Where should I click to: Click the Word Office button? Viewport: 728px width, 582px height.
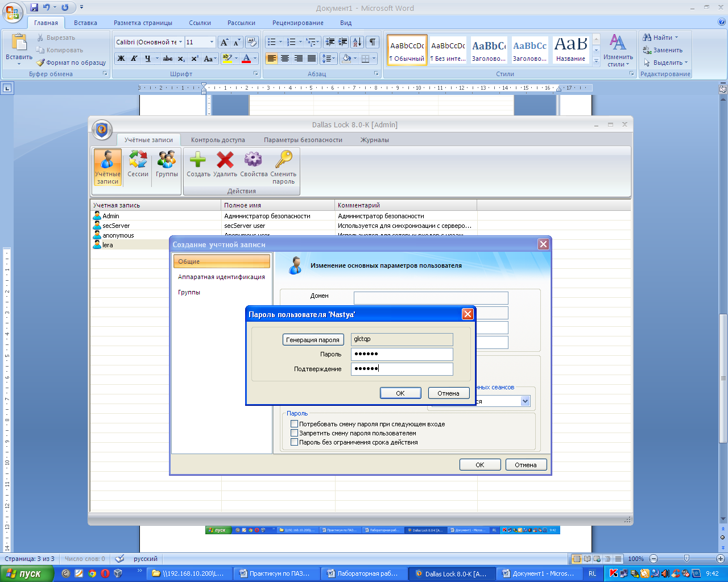pyautogui.click(x=14, y=11)
